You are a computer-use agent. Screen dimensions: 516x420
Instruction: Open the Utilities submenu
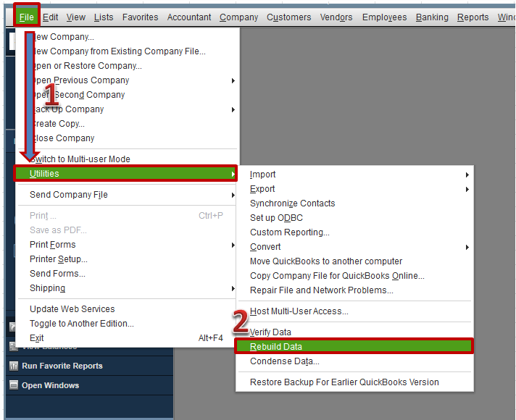coord(125,173)
